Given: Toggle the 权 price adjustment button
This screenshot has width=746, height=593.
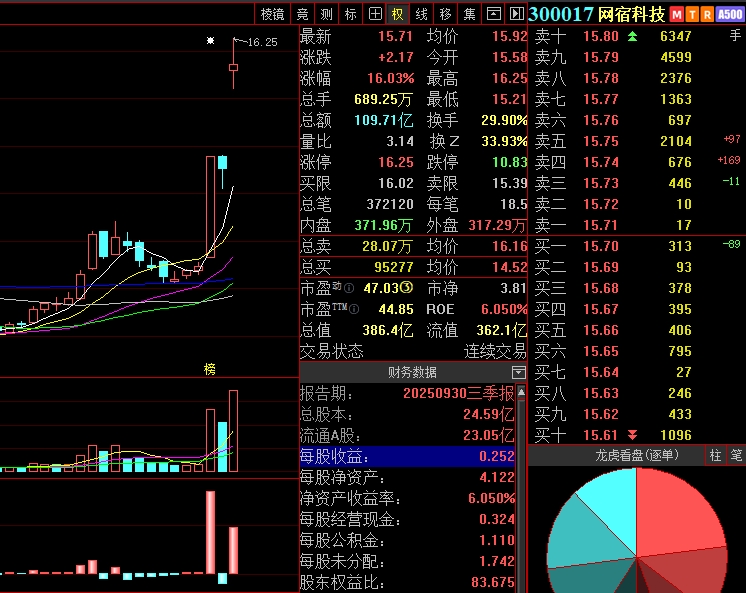Looking at the screenshot, I should click(x=398, y=14).
